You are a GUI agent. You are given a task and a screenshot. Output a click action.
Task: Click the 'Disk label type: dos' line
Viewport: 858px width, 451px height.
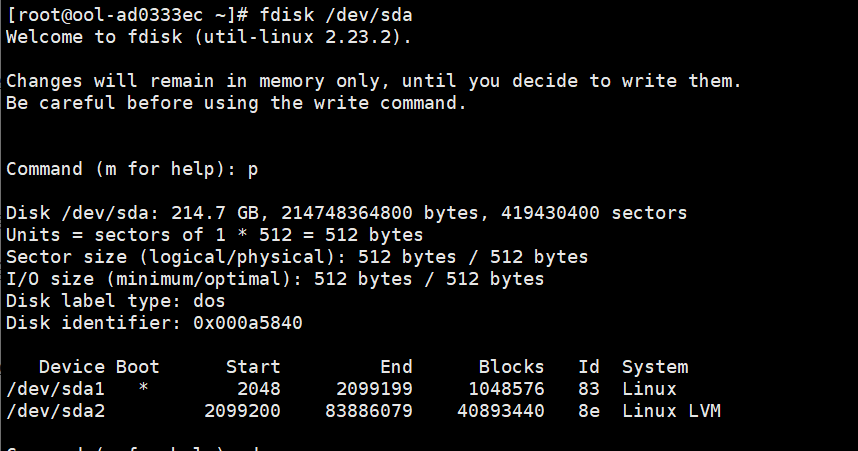116,301
